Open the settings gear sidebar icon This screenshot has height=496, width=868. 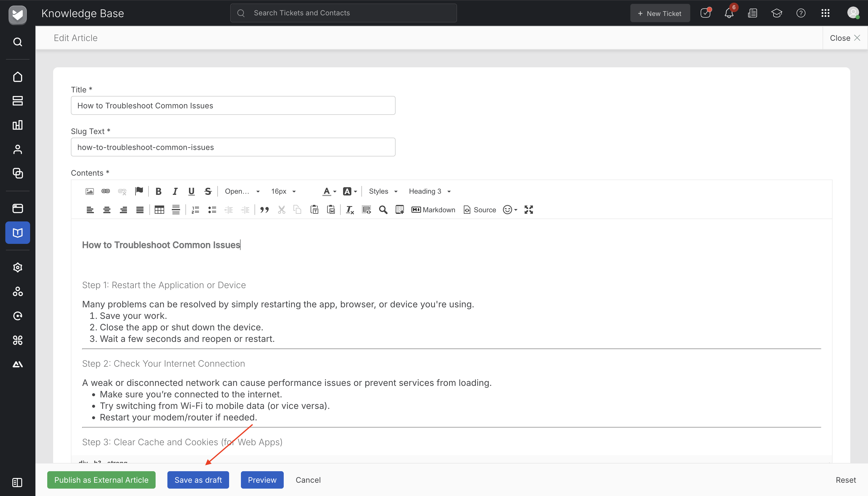pyautogui.click(x=18, y=267)
